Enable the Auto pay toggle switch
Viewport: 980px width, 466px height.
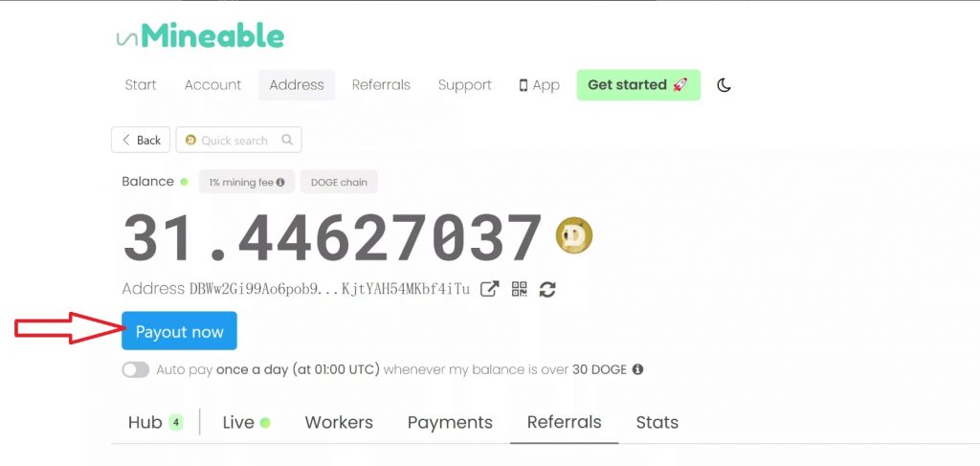(136, 369)
